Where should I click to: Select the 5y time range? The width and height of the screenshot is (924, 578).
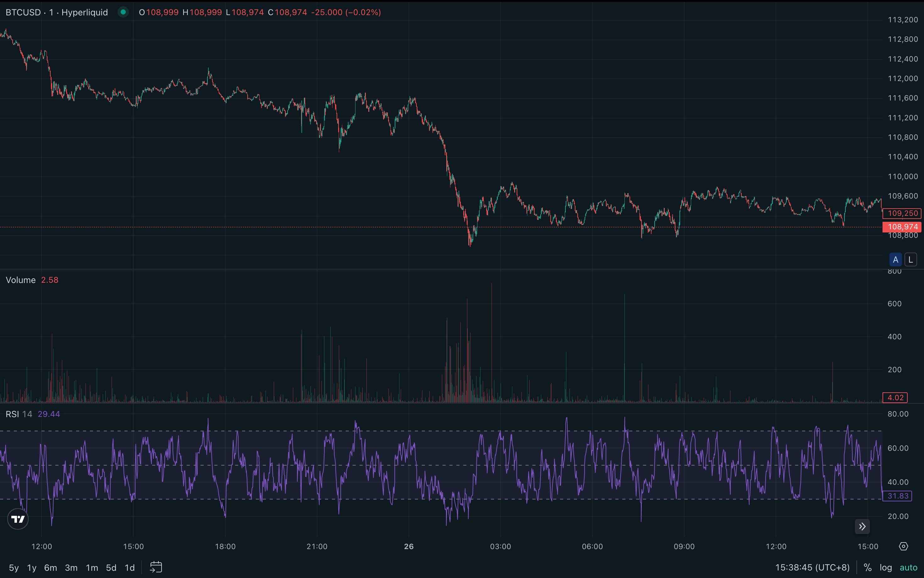pos(14,568)
